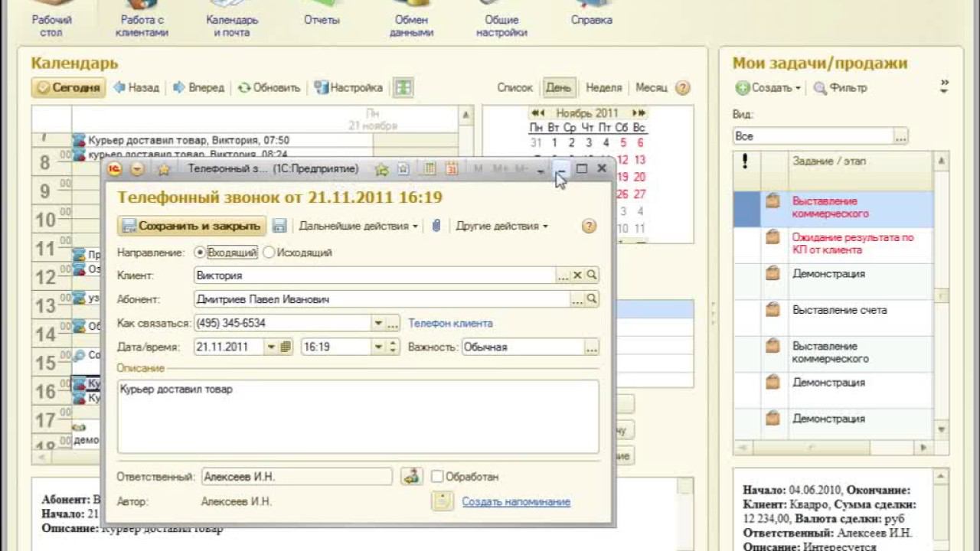Switch calendar to Неделя view
The height and width of the screenshot is (551, 980).
click(x=604, y=87)
